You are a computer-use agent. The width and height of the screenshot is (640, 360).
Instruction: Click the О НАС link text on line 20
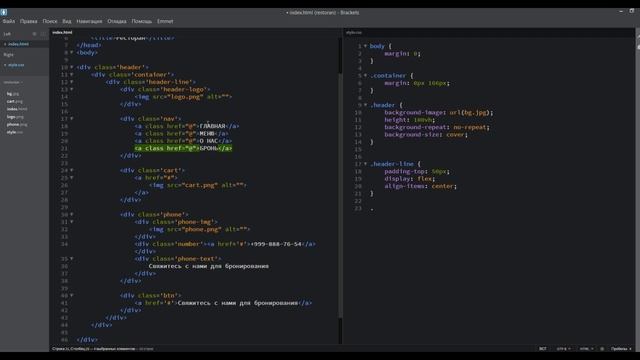[x=209, y=141]
